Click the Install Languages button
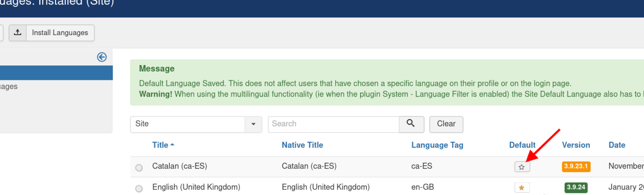The width and height of the screenshot is (644, 195). point(60,33)
